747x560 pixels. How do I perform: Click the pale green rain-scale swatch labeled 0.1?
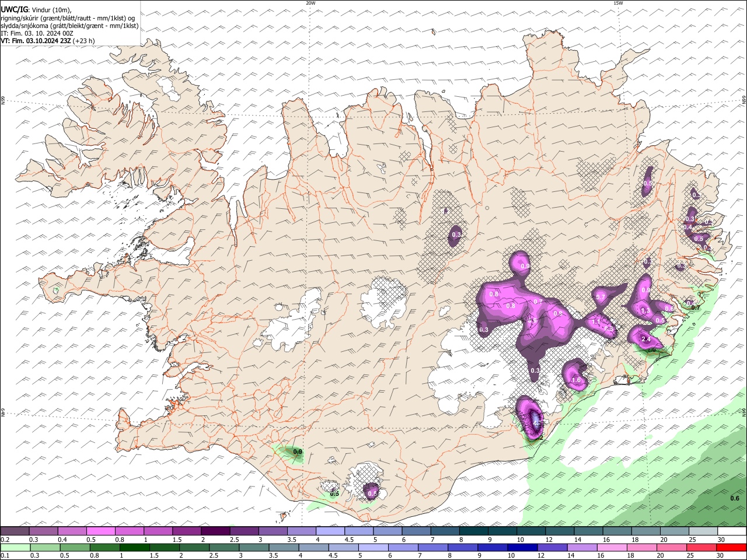pos(15,548)
